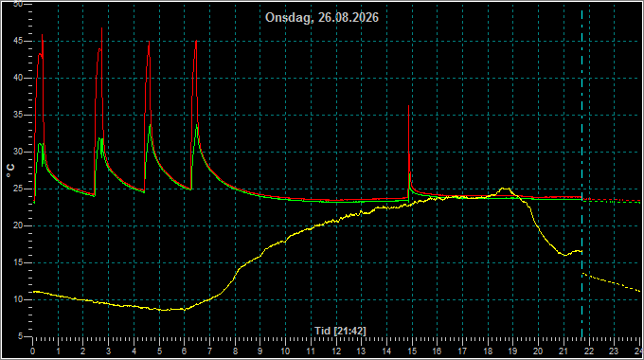
Task: Select the dotted yellow forecast line after the time marker
Action: click(x=611, y=282)
